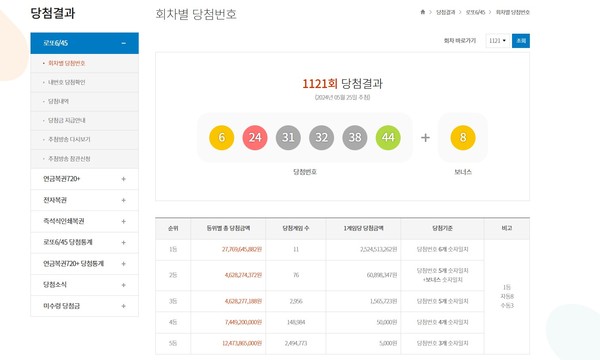
Task: Click the 비고 column header
Action: click(x=507, y=228)
